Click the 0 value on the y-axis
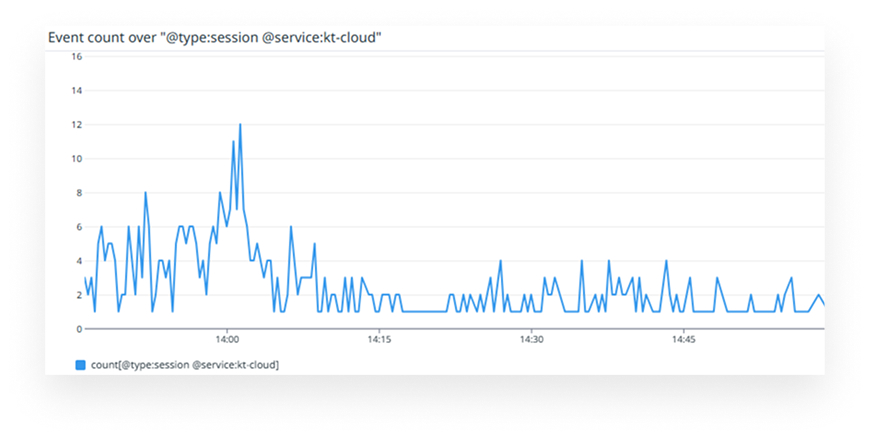This screenshot has width=869, height=439. [x=77, y=329]
